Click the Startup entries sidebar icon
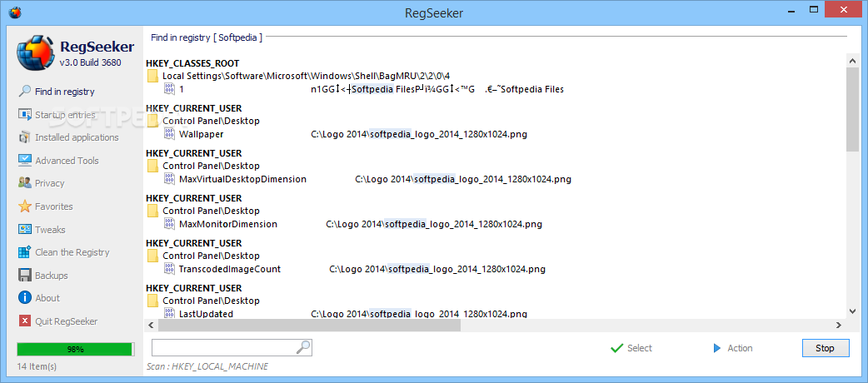Screen dimensions: 868x383 [24, 115]
